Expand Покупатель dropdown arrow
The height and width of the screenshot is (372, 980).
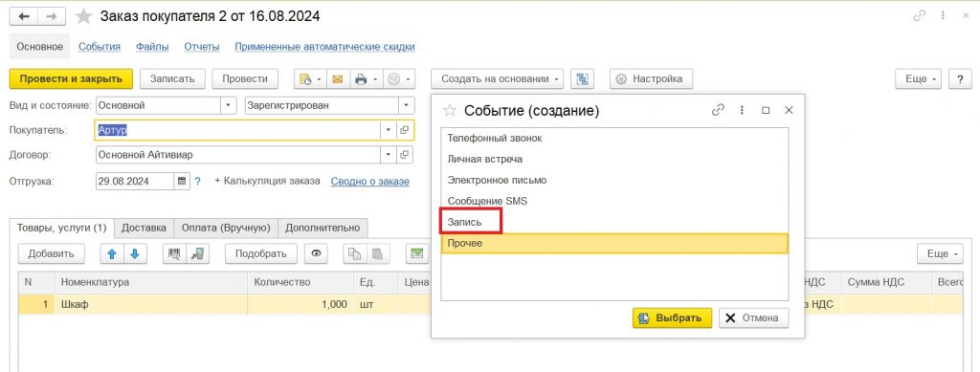point(389,130)
